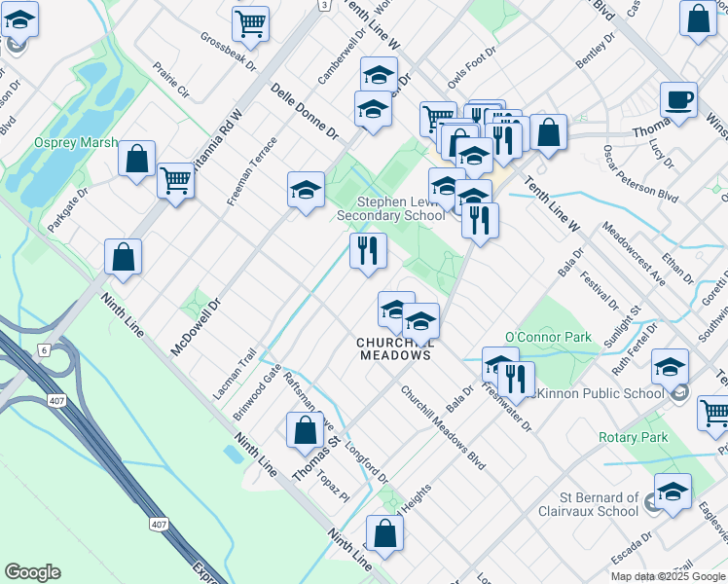Click the Longford Dr label
Image resolution: width=728 pixels, height=584 pixels.
click(367, 462)
